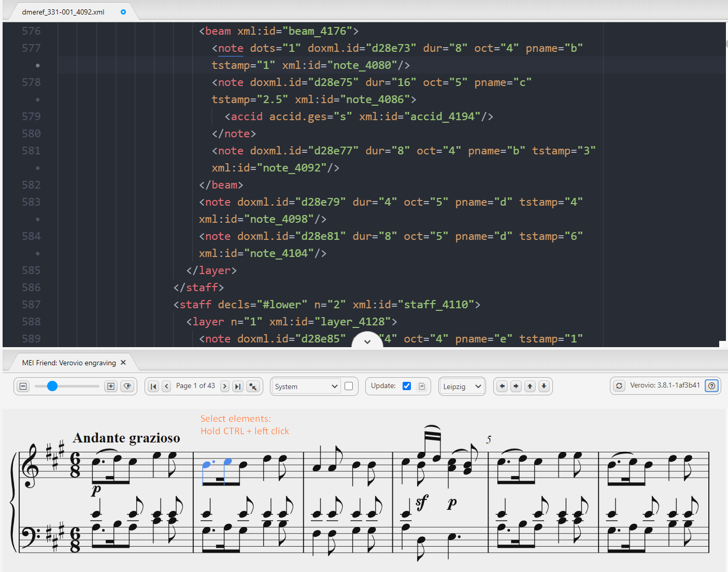Click the zoom out minus icon

(x=23, y=386)
